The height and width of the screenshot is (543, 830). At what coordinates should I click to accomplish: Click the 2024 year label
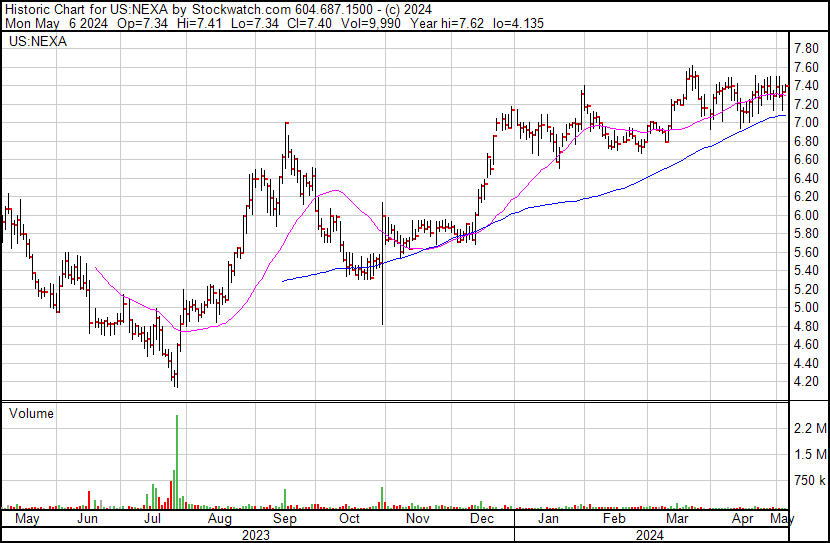tap(649, 535)
